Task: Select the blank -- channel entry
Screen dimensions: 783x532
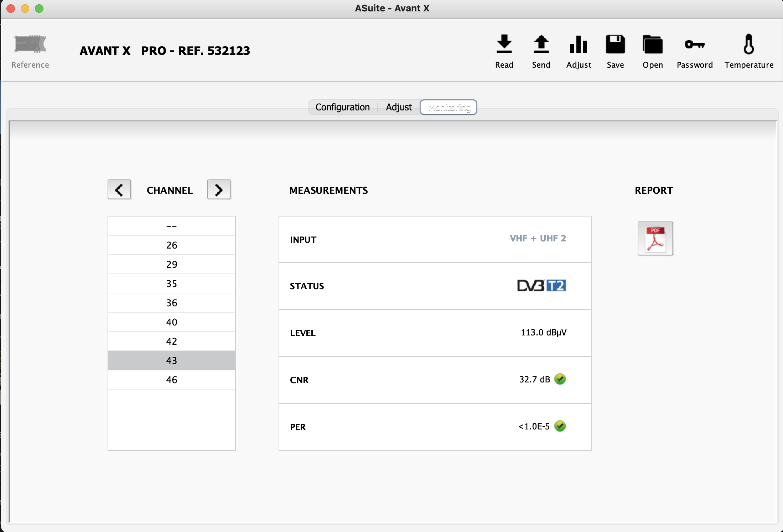Action: tap(172, 226)
